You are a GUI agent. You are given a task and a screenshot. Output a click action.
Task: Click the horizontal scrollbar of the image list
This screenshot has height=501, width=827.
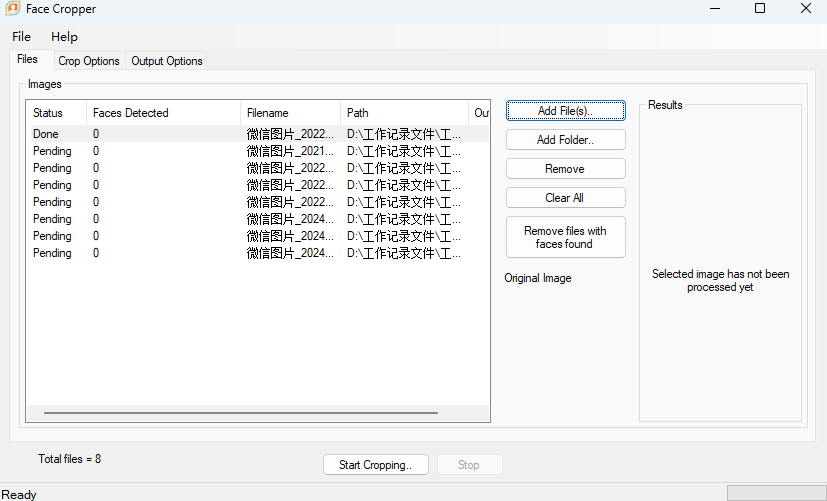[241, 412]
